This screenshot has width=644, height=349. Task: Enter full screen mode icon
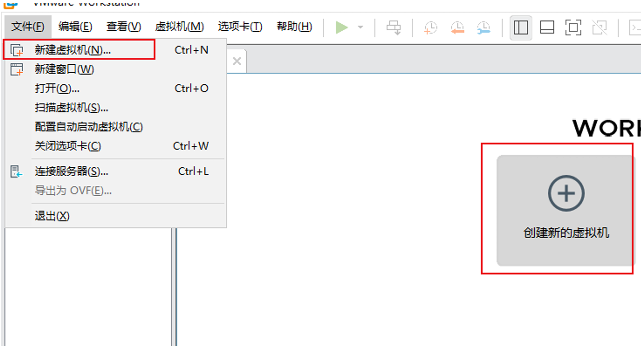click(x=573, y=28)
